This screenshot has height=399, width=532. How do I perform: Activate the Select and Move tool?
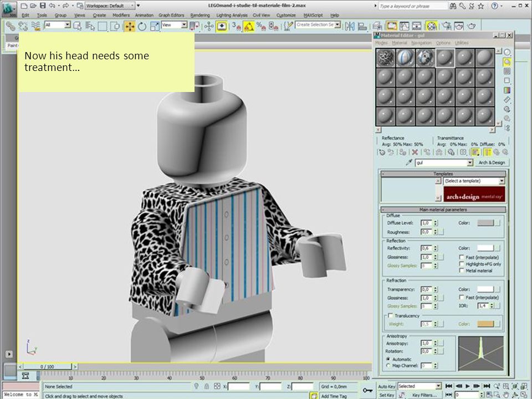tap(130, 26)
